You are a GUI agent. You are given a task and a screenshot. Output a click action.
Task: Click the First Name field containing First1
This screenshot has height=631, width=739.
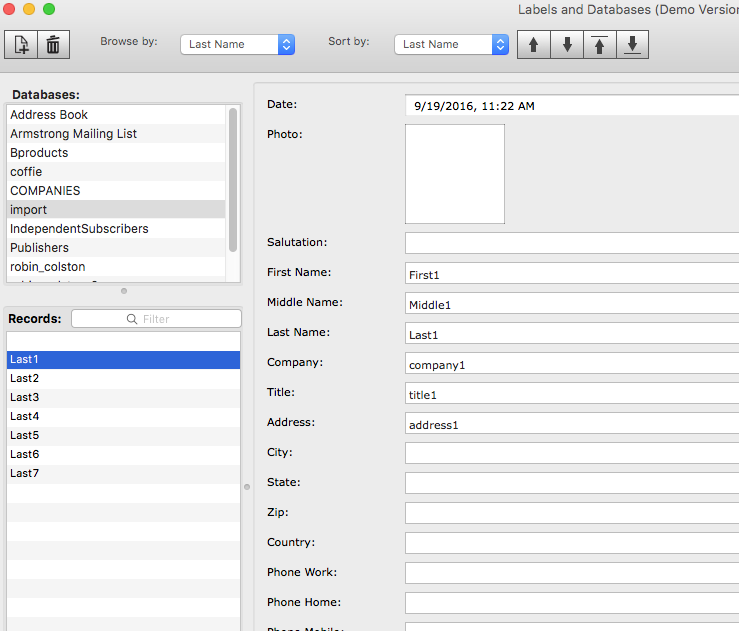570,274
